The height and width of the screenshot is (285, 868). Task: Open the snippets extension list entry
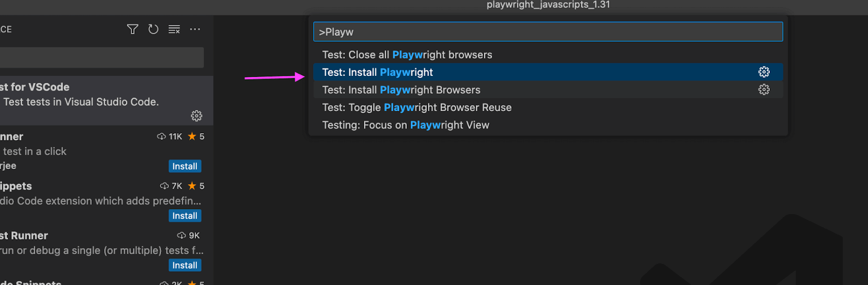point(106,200)
